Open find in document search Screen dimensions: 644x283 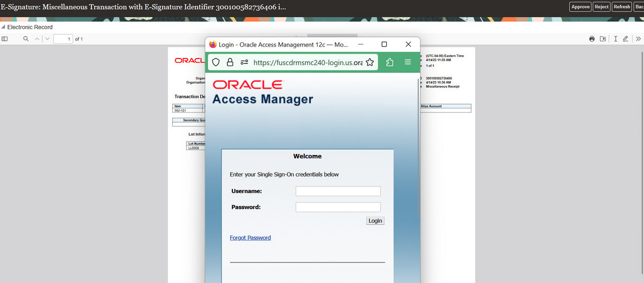pyautogui.click(x=26, y=38)
